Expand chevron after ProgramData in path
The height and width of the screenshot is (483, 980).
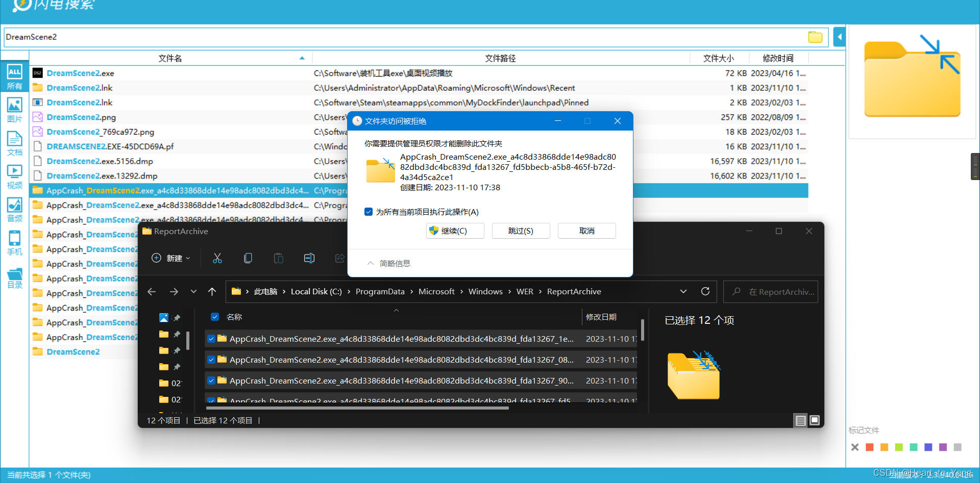click(x=411, y=292)
